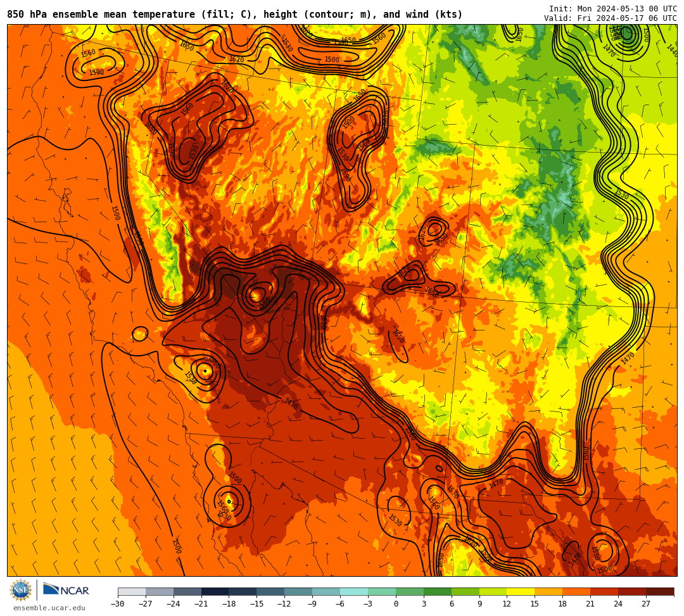684x616 pixels.
Task: Click the '-9' colorbar tick label
Action: pos(312,604)
